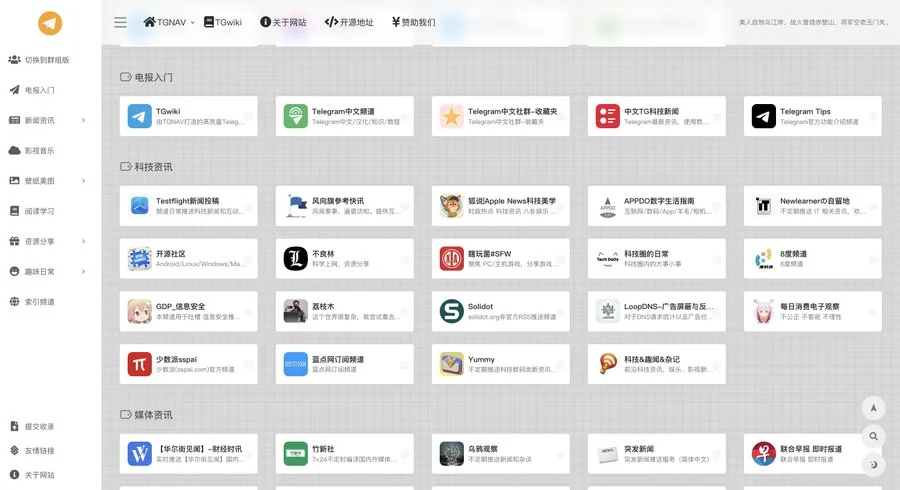Click the Newlearnerの自留地 icon
Screen dimensions: 900x490
point(764,206)
